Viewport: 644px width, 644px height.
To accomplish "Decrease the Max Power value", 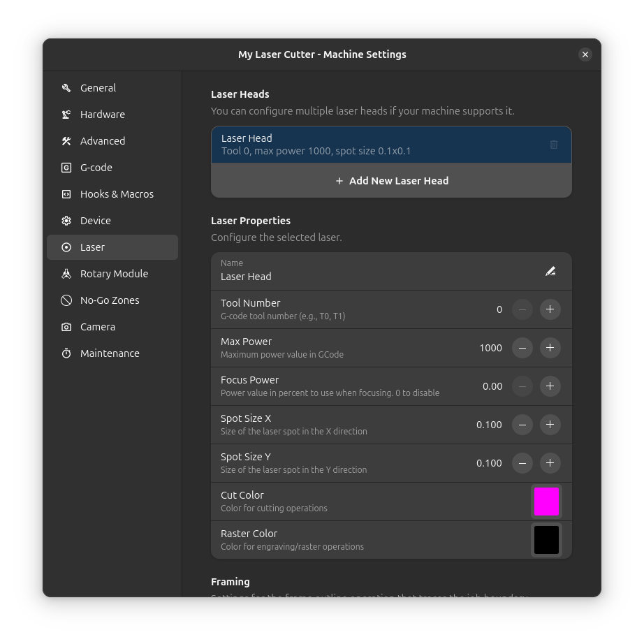I will (522, 348).
